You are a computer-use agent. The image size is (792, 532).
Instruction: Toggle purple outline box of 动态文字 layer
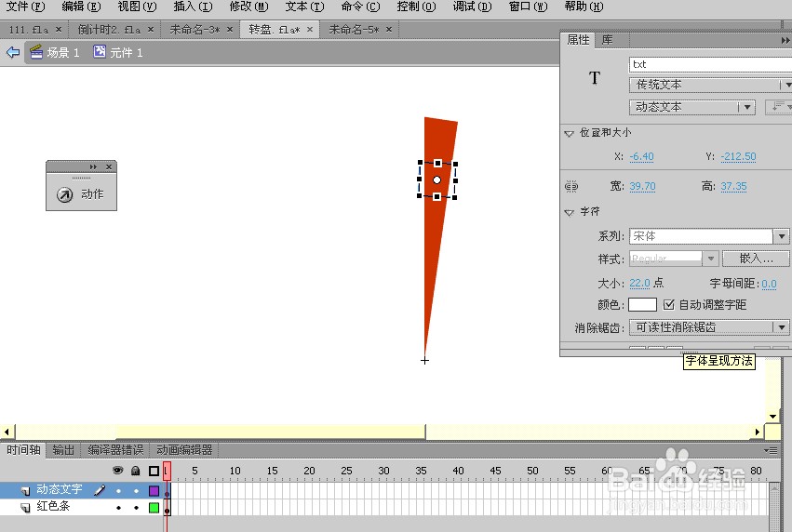coord(154,490)
